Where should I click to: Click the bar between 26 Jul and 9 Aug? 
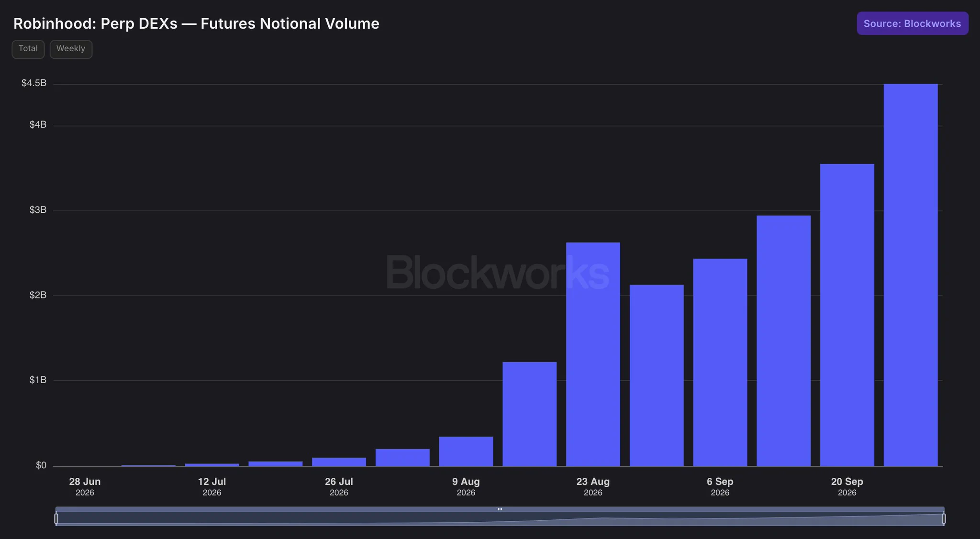tap(402, 457)
